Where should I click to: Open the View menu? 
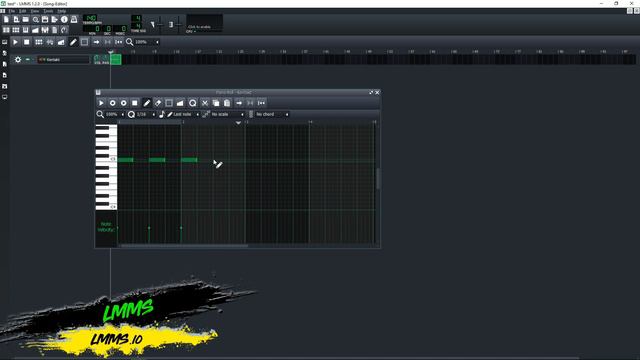[x=35, y=11]
